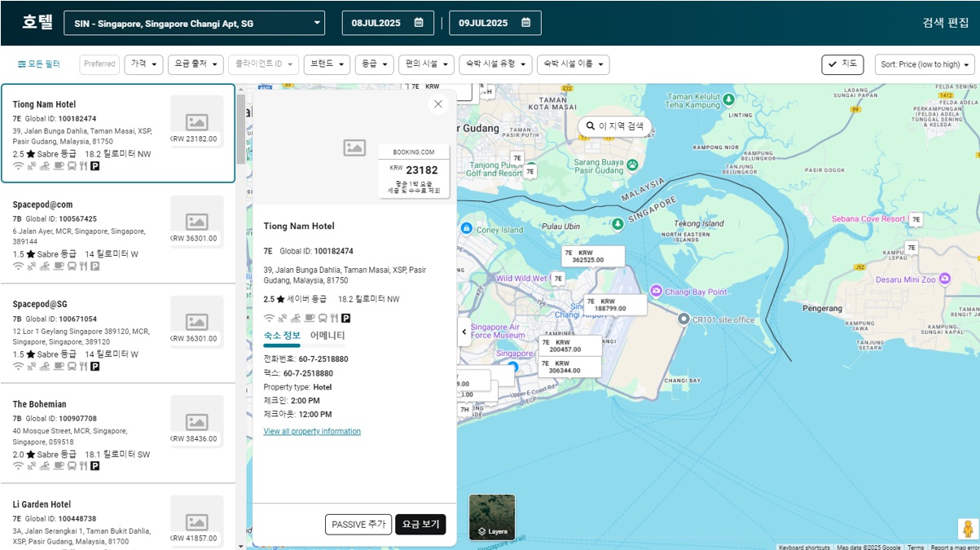Image resolution: width=980 pixels, height=550 pixels.
Task: Expand the 요금 출처 rate source dropdown
Action: click(196, 64)
